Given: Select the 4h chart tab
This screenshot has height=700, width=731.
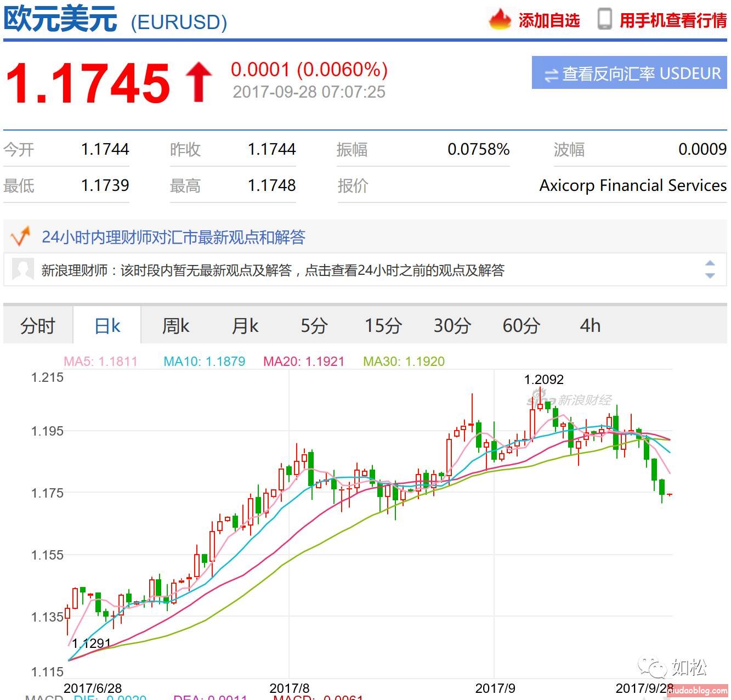Looking at the screenshot, I should [x=590, y=326].
